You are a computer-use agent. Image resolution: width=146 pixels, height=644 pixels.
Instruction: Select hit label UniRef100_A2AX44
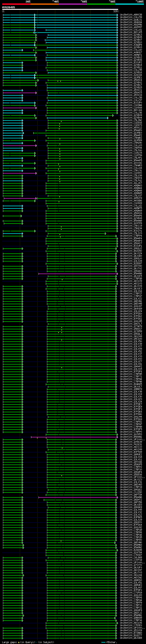pyautogui.click(x=131, y=75)
